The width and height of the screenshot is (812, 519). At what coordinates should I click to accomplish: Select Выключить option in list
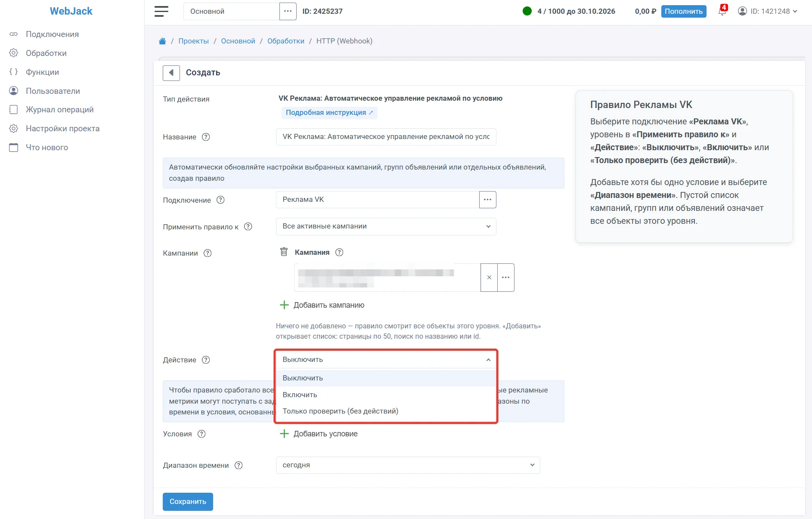tap(386, 378)
